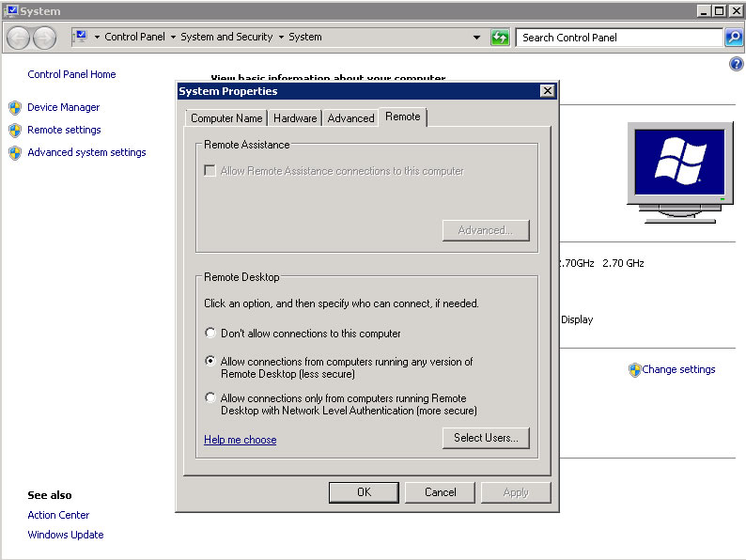This screenshot has height=560, width=746.
Task: Click Remote Assistance Advanced button
Action: [x=486, y=230]
